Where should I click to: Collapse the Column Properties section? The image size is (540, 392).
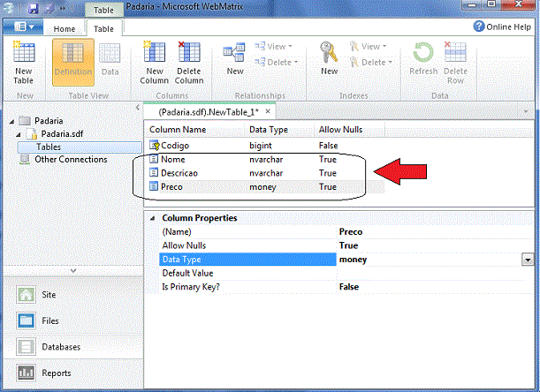coord(153,218)
